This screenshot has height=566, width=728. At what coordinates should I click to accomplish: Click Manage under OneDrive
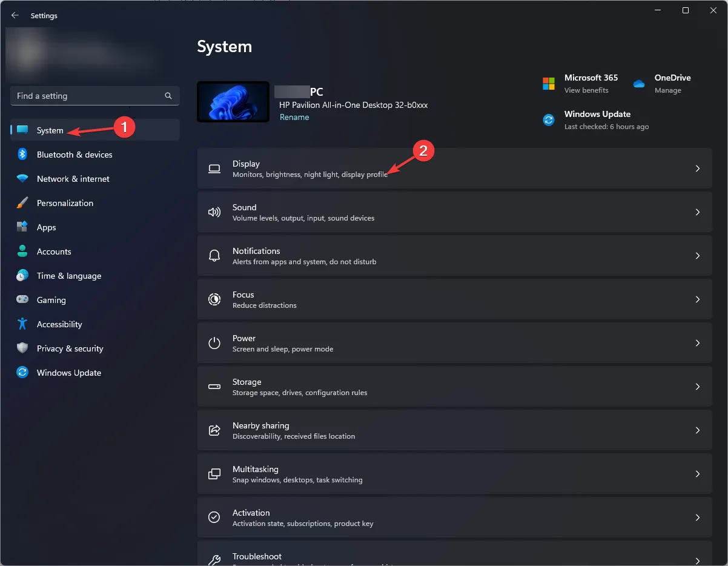668,90
